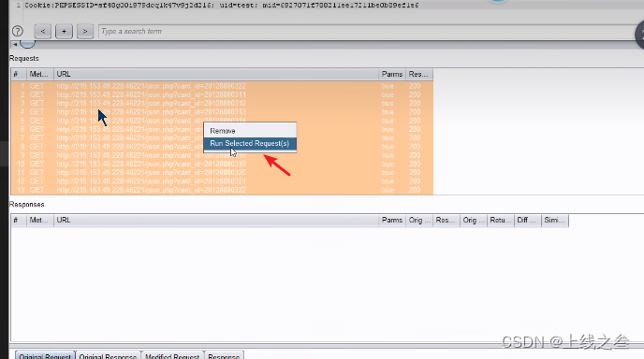Sort Responses table by URL column
The width and height of the screenshot is (644, 359).
coord(216,221)
